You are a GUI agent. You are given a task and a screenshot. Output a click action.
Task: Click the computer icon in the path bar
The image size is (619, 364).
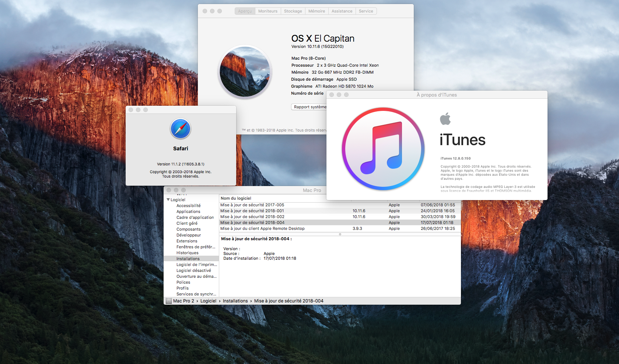(x=169, y=301)
